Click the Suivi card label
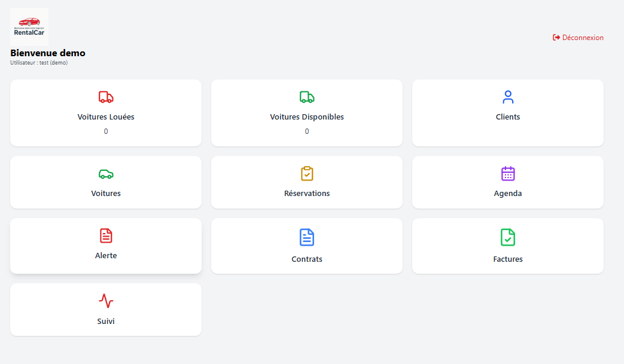The image size is (624, 364). [106, 322]
